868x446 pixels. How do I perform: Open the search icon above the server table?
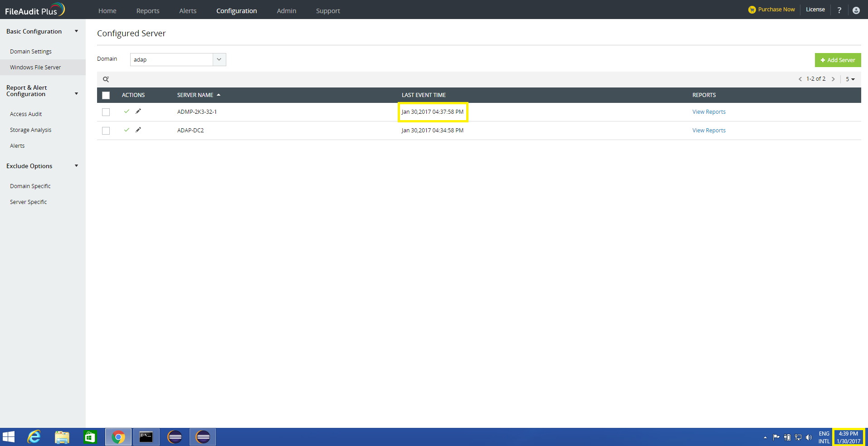[106, 79]
